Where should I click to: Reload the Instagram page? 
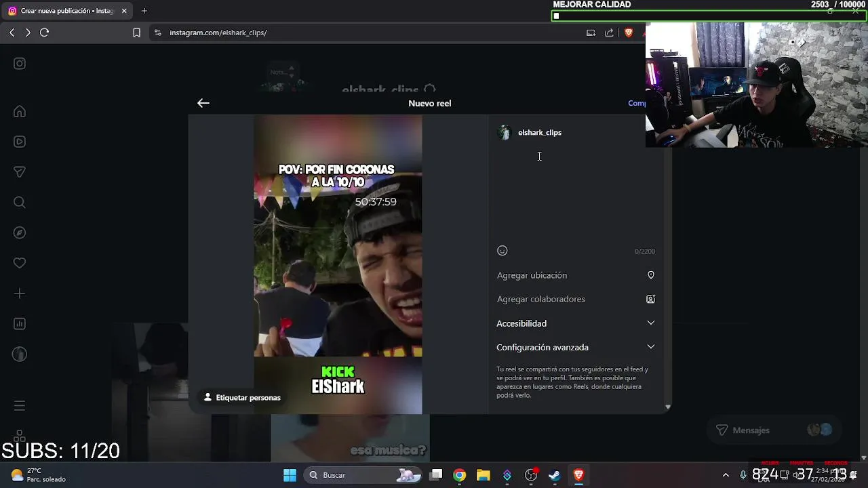tap(45, 33)
